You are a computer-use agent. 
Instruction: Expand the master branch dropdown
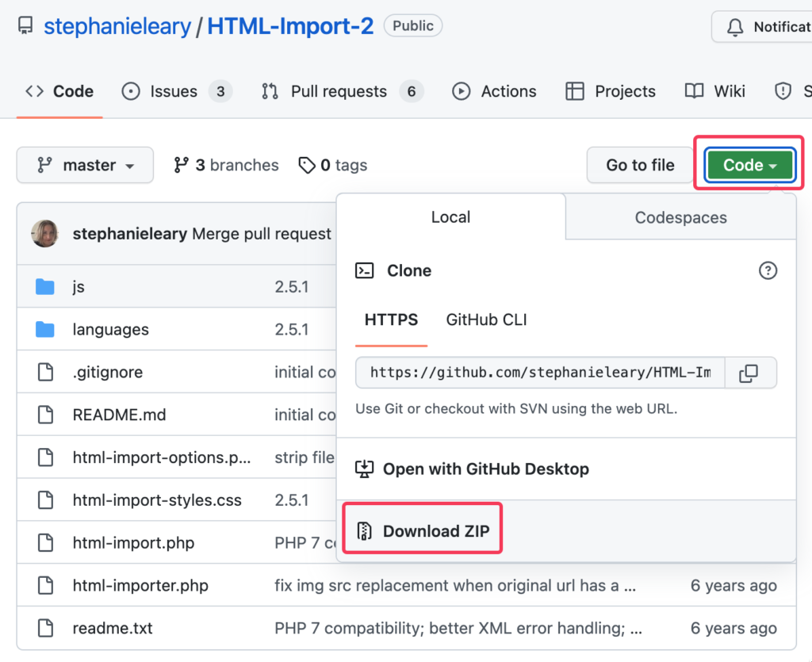tap(85, 165)
